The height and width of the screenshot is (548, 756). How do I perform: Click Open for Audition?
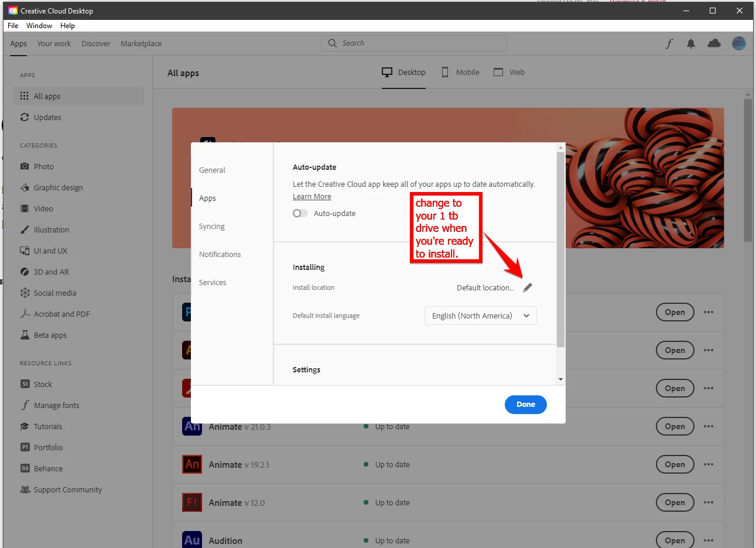click(675, 540)
